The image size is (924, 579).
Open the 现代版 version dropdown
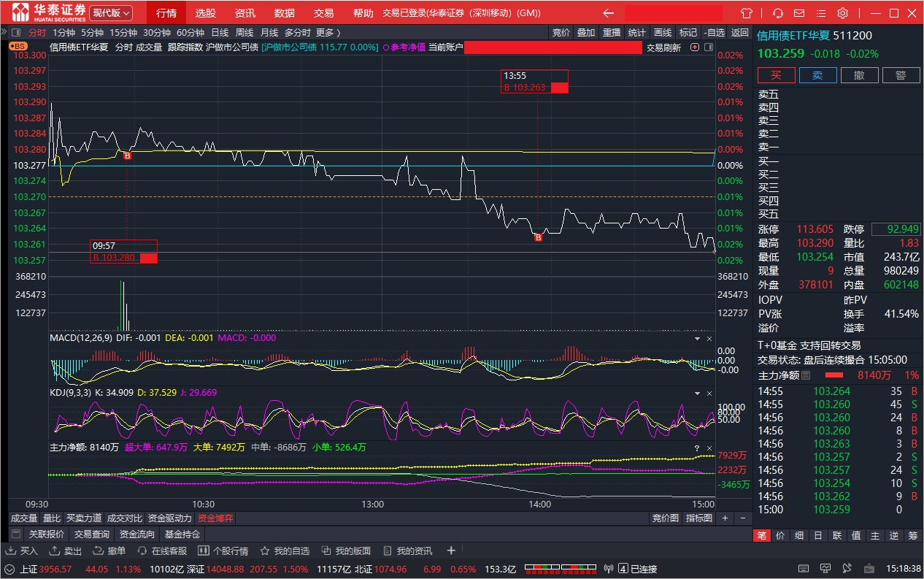pos(111,13)
